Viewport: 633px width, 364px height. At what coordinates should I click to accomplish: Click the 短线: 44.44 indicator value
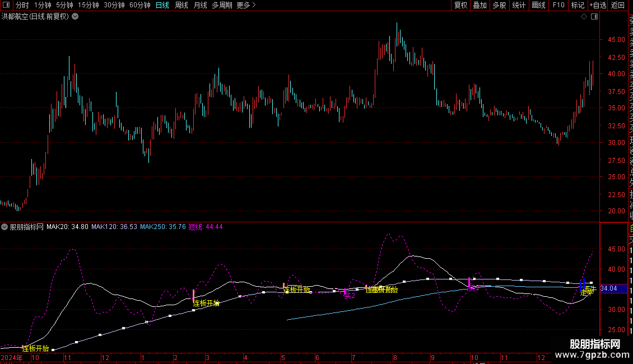pos(206,227)
